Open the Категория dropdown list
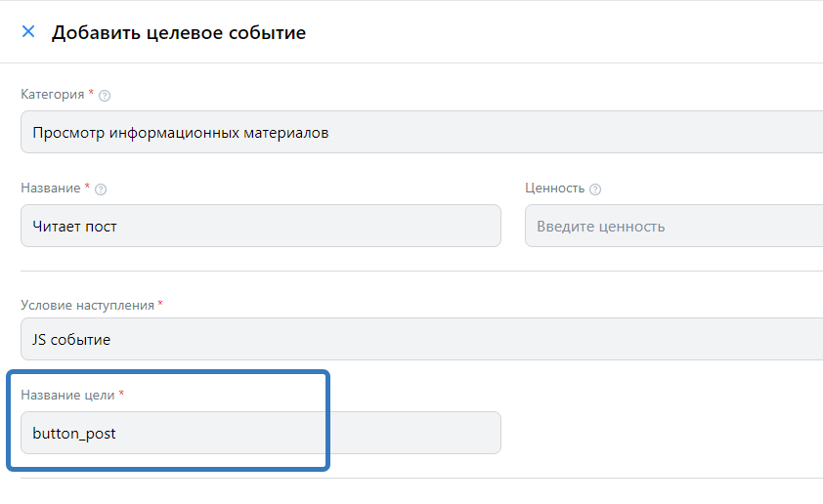Viewport: 823px width, 504px height. pos(420,132)
